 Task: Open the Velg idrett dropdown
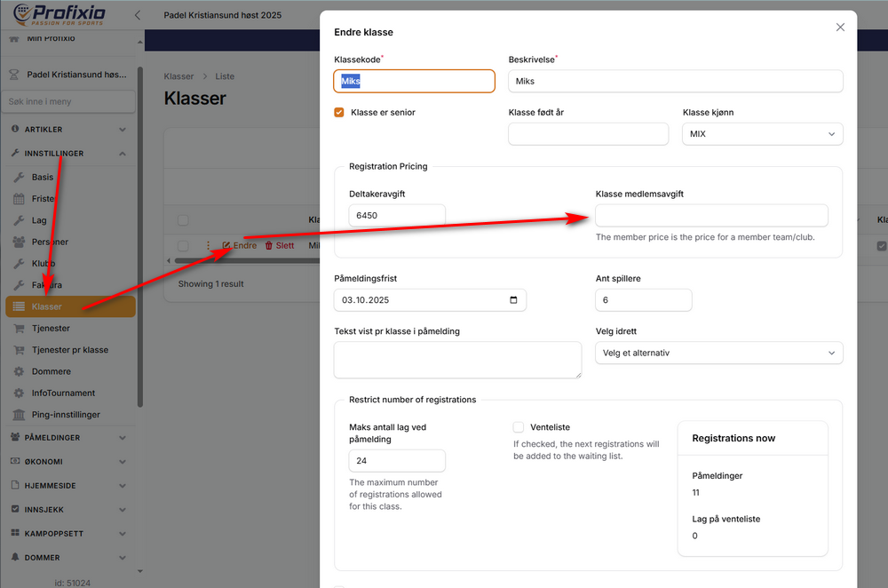[718, 353]
